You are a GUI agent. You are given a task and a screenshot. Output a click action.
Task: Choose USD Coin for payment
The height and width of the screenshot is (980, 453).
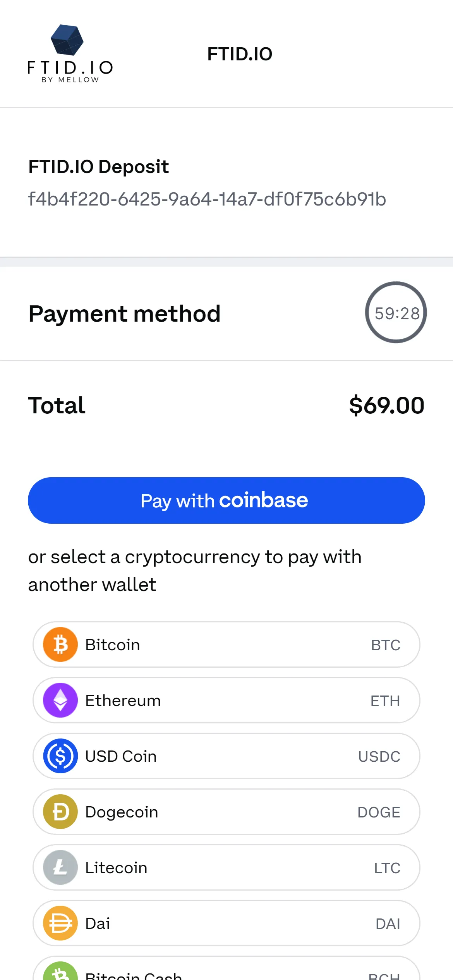(x=226, y=756)
